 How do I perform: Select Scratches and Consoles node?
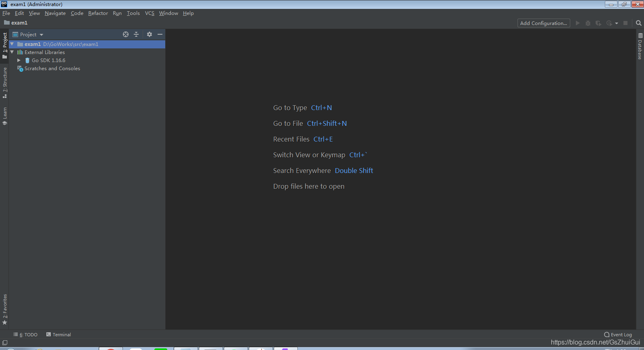(52, 69)
